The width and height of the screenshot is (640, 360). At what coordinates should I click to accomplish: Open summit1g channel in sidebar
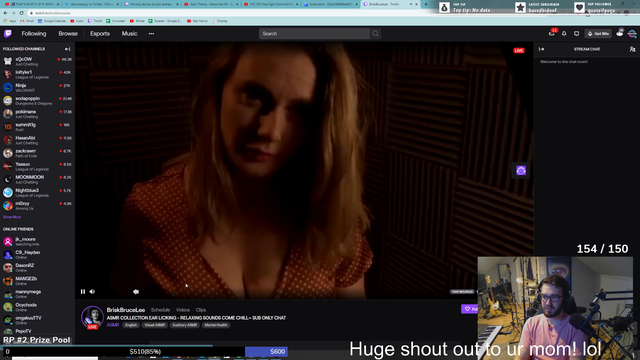coord(37,127)
